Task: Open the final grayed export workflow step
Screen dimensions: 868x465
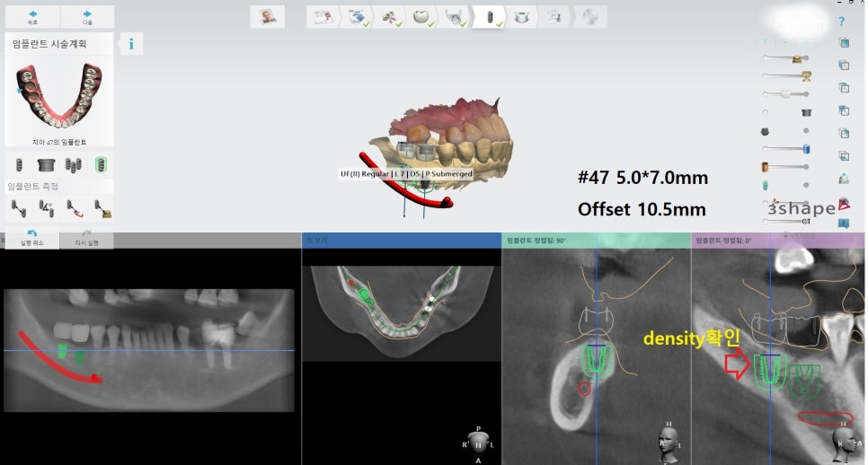Action: (590, 17)
